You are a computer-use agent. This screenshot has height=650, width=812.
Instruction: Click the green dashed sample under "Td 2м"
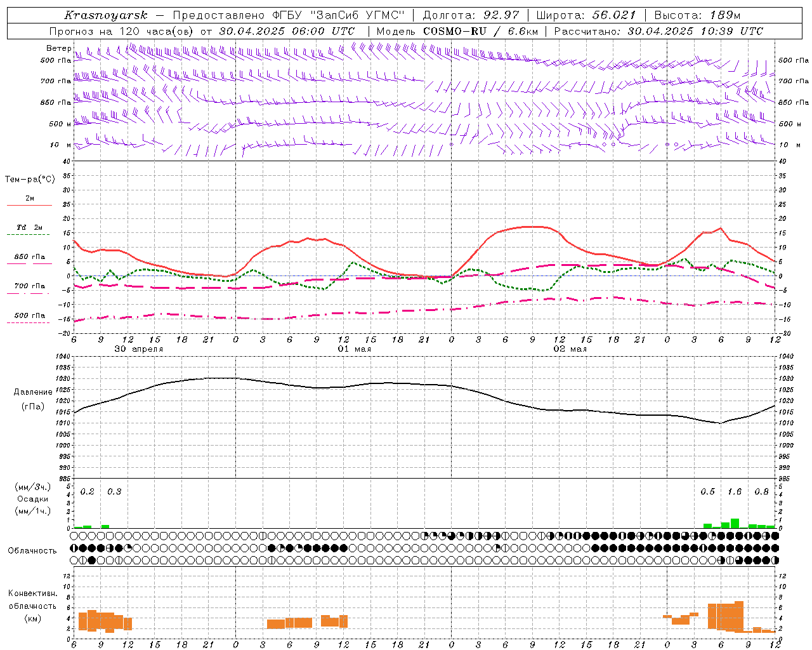(x=29, y=235)
